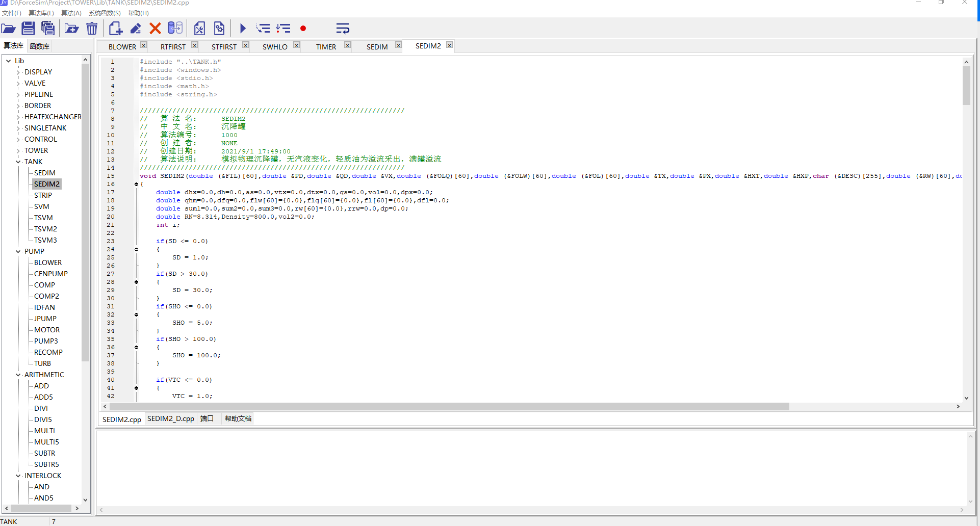Click the red record dot icon

pyautogui.click(x=303, y=29)
